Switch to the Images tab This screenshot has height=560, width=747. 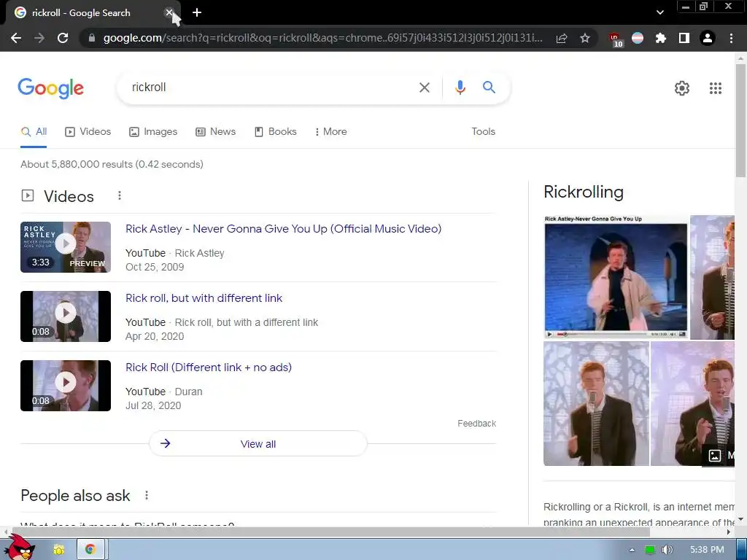pos(153,132)
